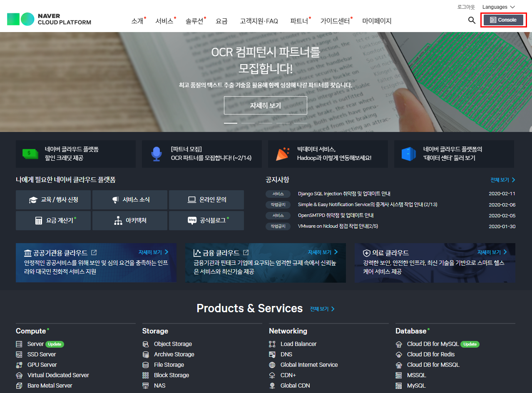Click the 교육 / 행사 신청 button
Image resolution: width=532 pixels, height=393 pixels.
53,200
